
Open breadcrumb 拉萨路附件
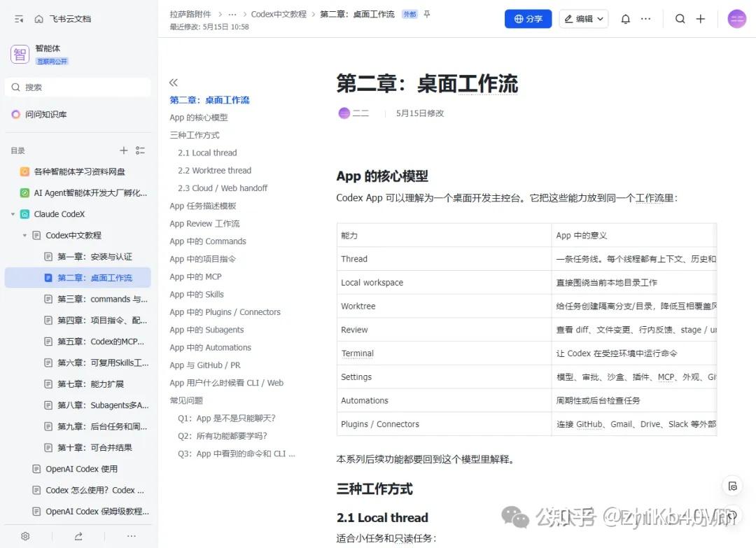point(190,15)
